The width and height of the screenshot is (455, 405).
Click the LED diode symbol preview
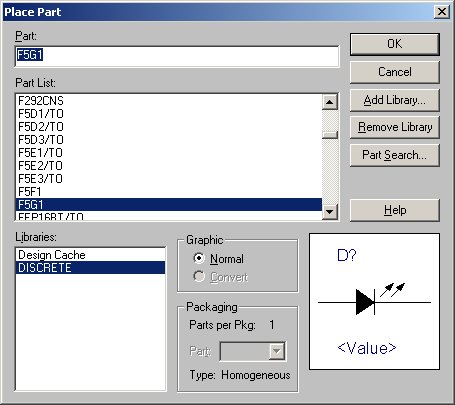pyautogui.click(x=374, y=302)
